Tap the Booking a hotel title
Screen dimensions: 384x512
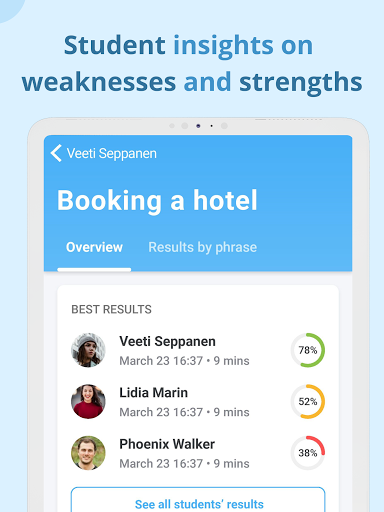click(157, 200)
